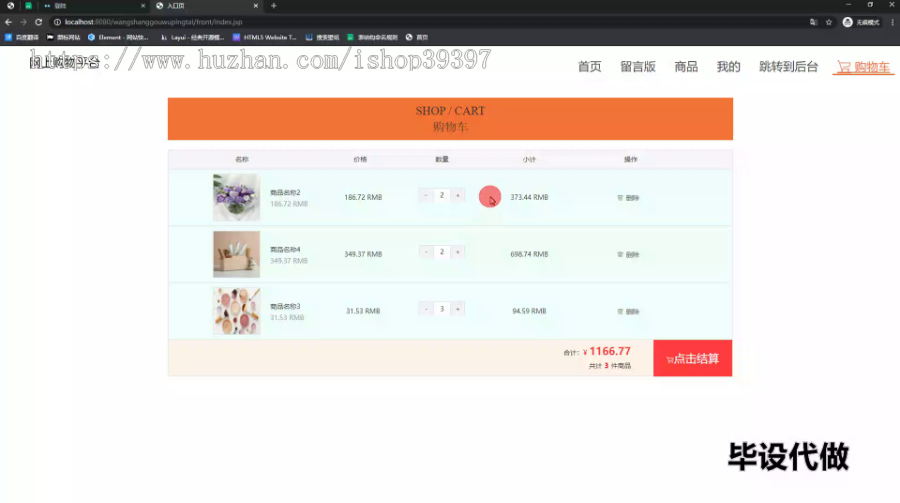
Task: Click the quantity field for 商品名称2
Action: pyautogui.click(x=442, y=196)
